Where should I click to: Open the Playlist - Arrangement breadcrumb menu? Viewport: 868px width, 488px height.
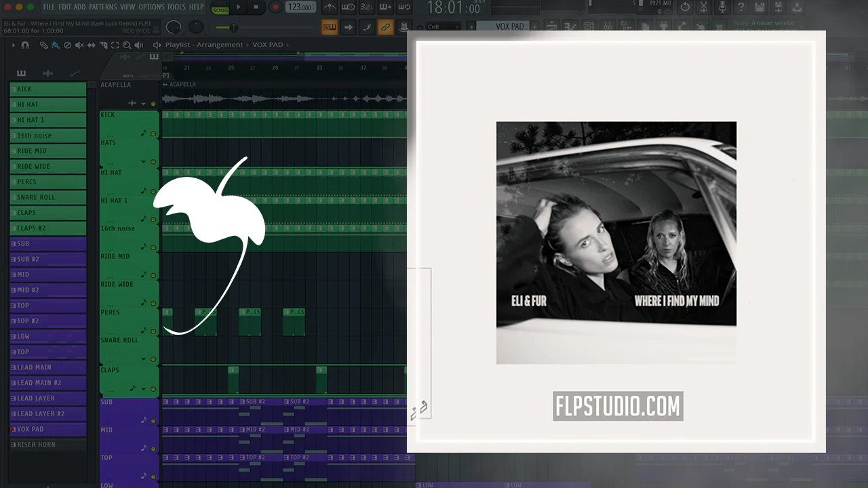(x=204, y=45)
